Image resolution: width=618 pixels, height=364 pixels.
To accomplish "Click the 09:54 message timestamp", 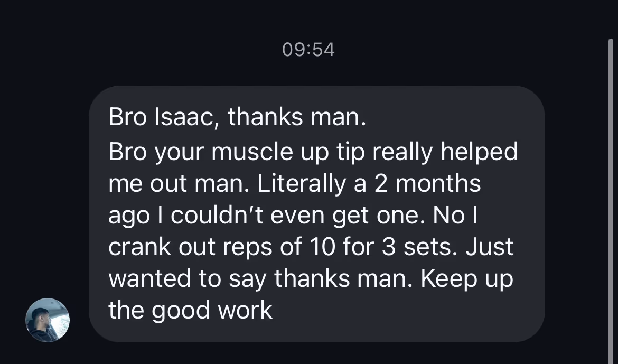I will pyautogui.click(x=308, y=50).
